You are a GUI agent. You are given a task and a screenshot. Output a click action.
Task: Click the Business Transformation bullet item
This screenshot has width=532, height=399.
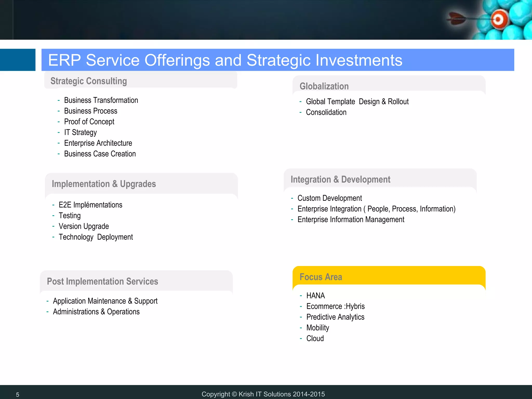(101, 100)
